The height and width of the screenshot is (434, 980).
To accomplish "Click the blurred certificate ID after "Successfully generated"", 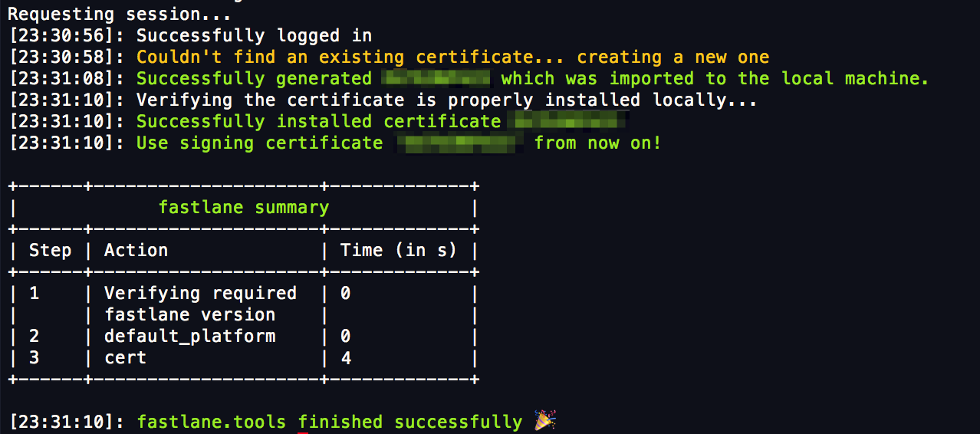I will click(x=436, y=78).
